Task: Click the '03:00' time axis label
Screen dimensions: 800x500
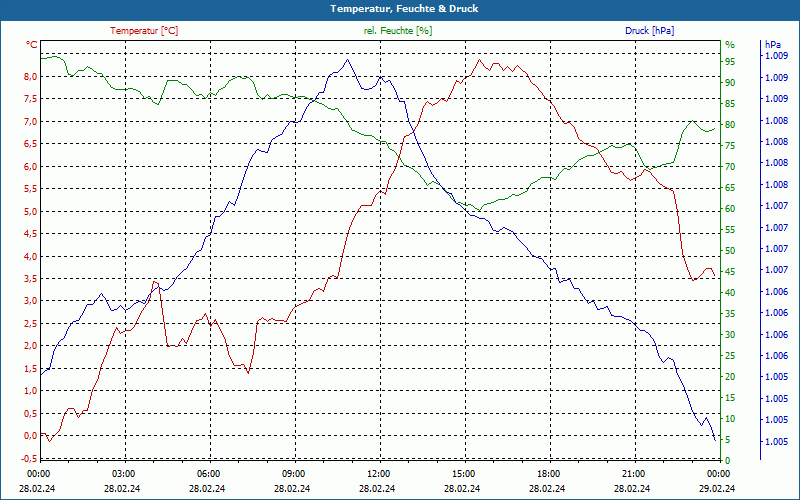Action: [123, 473]
